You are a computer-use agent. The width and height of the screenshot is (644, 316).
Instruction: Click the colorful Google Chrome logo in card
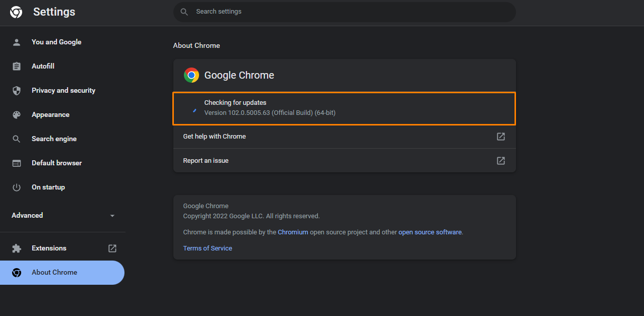click(x=191, y=75)
